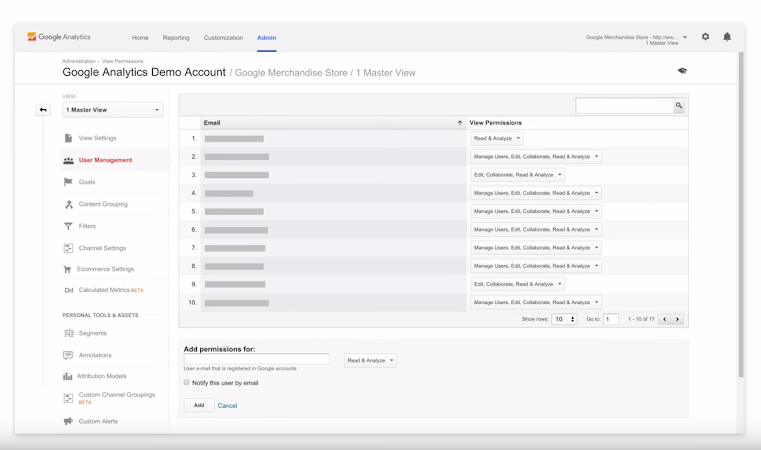Sort by Email column arrow

[x=460, y=123]
